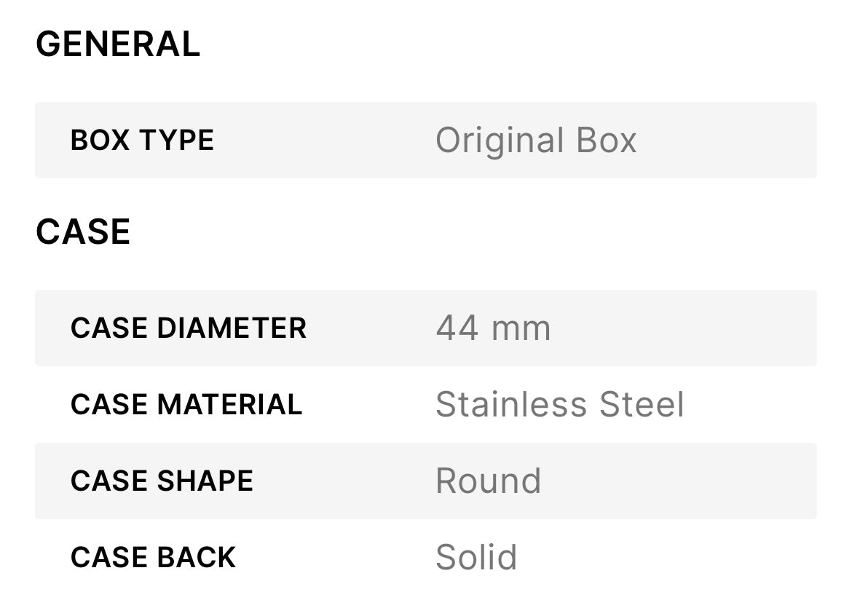Click the word SHAPE in the label

click(x=205, y=481)
